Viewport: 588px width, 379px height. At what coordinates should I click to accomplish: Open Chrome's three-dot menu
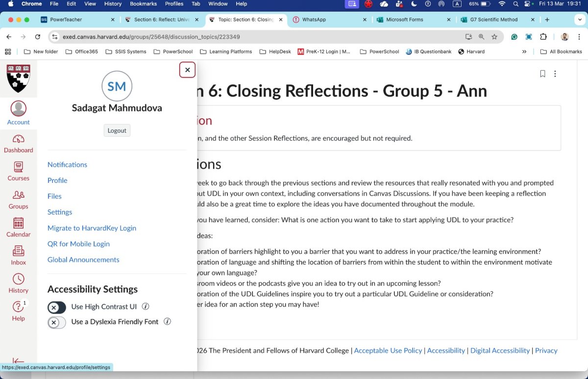(579, 37)
